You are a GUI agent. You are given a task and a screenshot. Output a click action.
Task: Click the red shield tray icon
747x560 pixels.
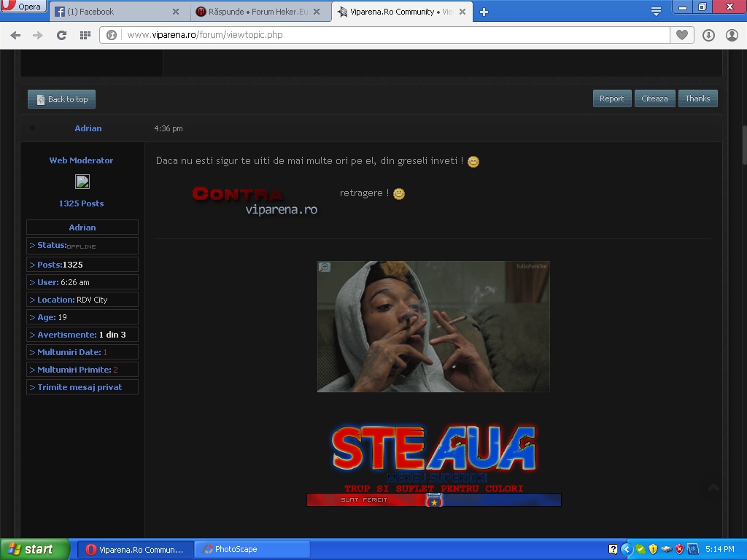click(679, 549)
